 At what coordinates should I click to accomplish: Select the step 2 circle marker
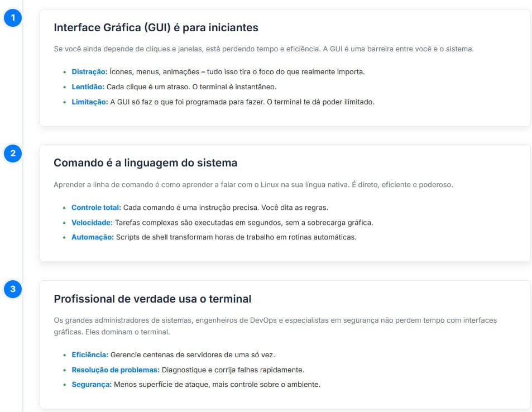[13, 154]
